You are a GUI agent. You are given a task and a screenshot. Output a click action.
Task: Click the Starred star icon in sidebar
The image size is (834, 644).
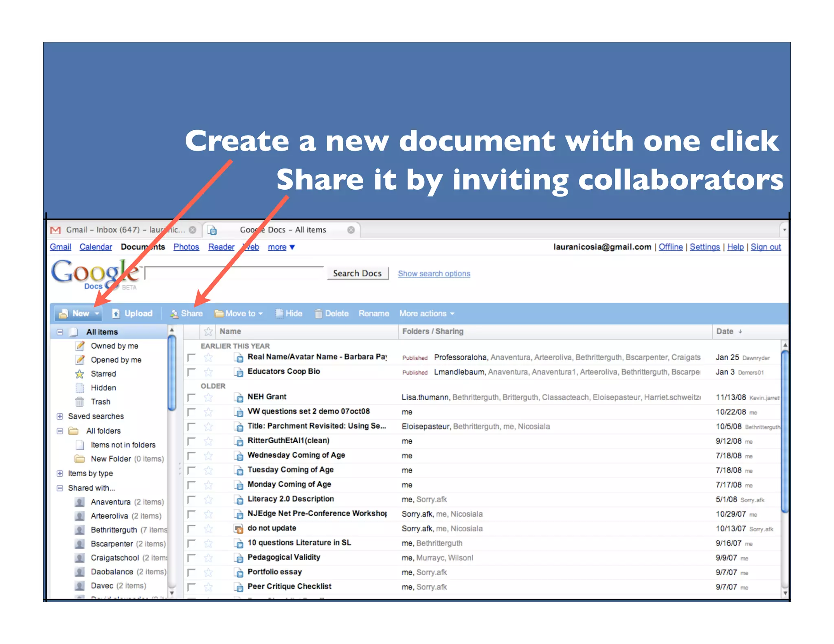80,374
